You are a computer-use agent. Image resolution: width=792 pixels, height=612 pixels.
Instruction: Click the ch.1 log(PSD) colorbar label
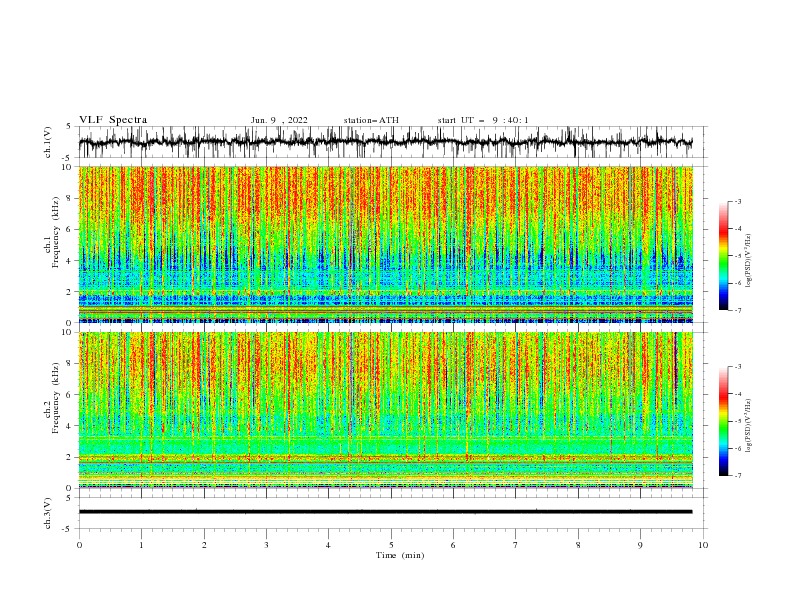click(748, 261)
